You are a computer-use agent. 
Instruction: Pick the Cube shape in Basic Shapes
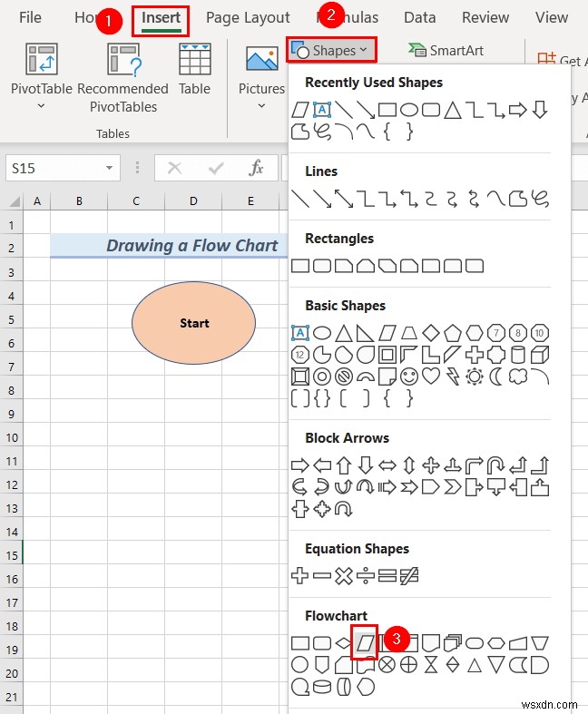540,354
